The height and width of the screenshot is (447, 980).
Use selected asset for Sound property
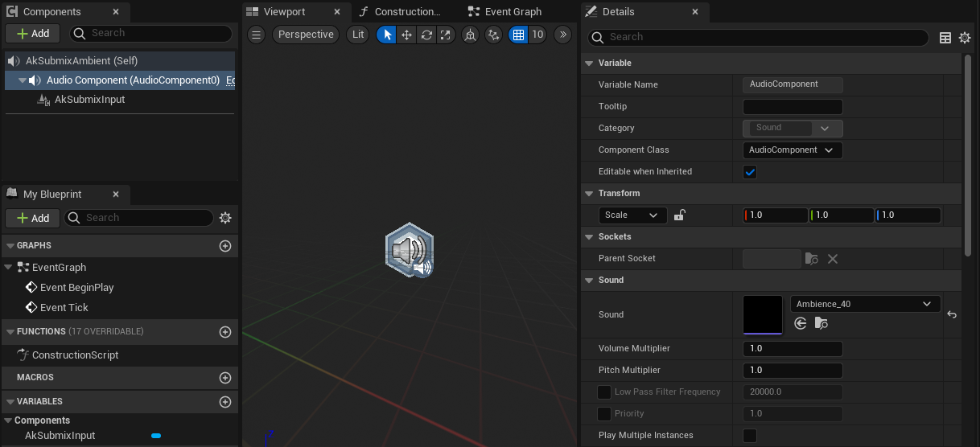tap(801, 323)
